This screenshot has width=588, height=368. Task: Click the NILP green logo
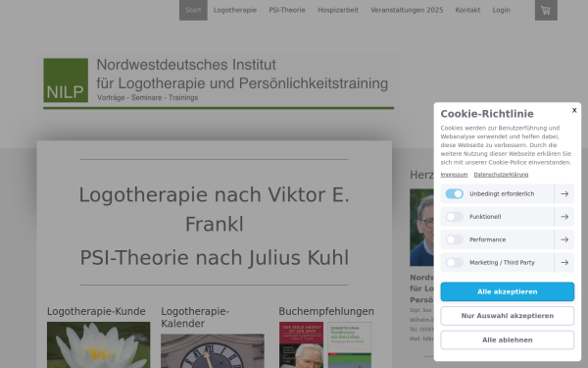click(x=66, y=80)
